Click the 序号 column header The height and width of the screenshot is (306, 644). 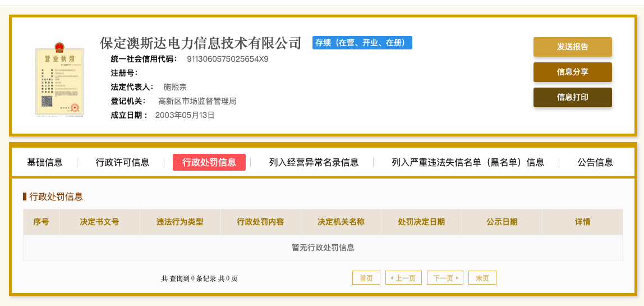[41, 222]
